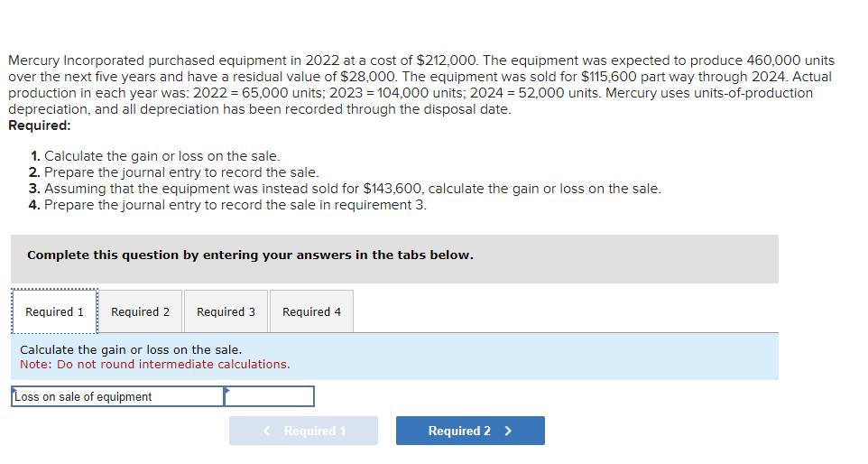Click the right chevron on Required 2 button
Screen dimensions: 868x464
coord(508,431)
